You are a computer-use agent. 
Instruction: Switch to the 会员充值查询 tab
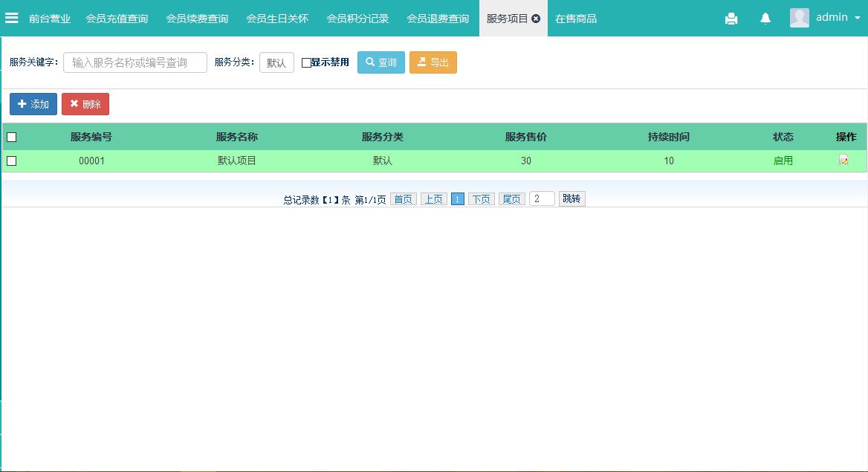(x=117, y=19)
